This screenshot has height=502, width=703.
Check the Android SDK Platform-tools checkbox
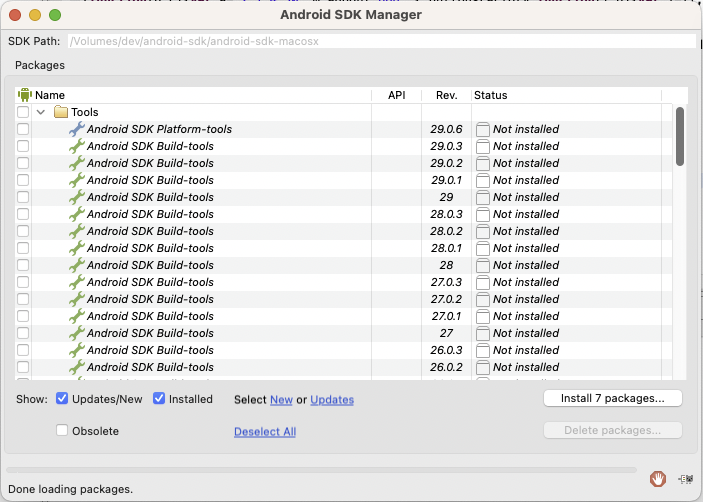23,129
